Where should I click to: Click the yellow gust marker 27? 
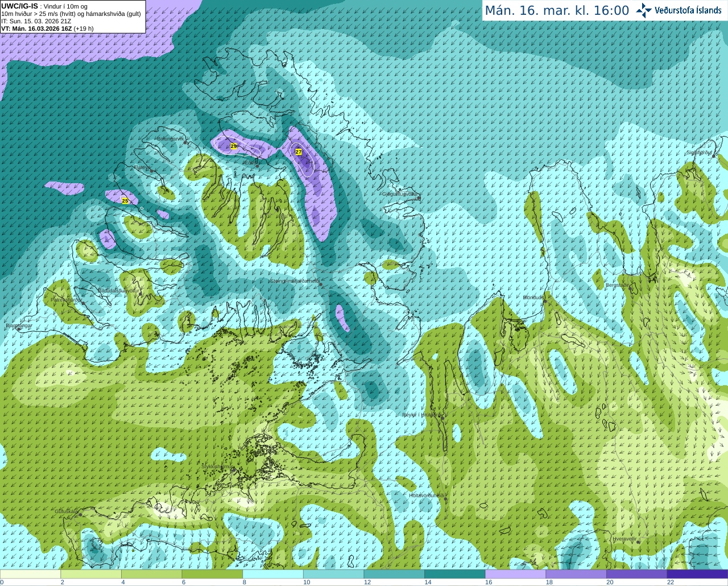click(x=299, y=152)
